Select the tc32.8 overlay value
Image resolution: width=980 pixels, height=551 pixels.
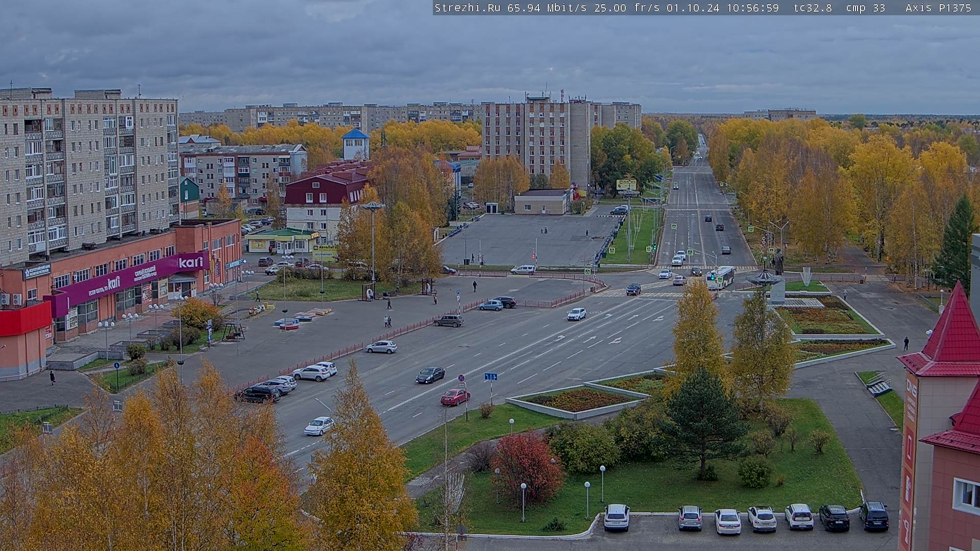click(x=813, y=8)
